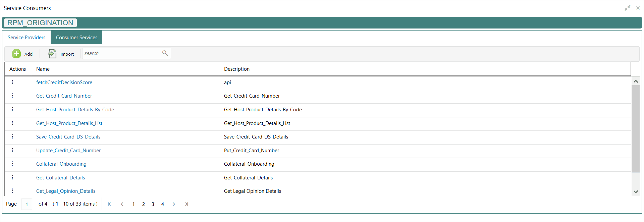Open the Get_Collateral_Details service link
644x222 pixels.
coord(60,178)
